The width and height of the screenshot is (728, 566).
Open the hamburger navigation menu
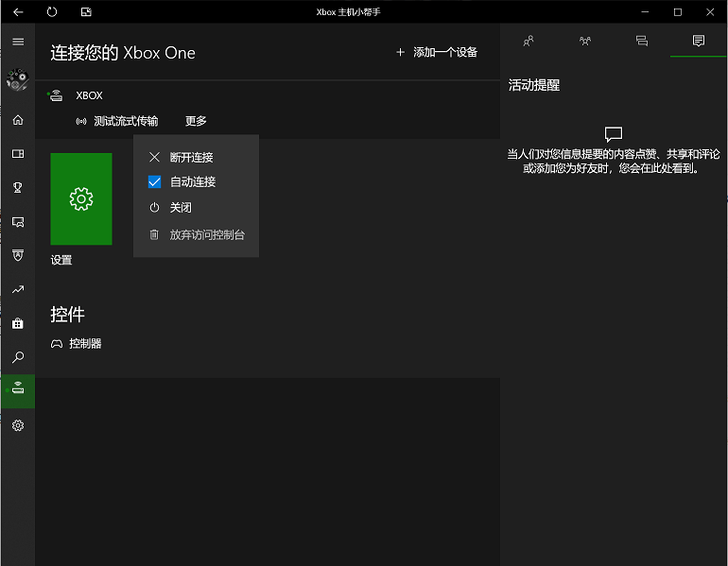(x=17, y=42)
